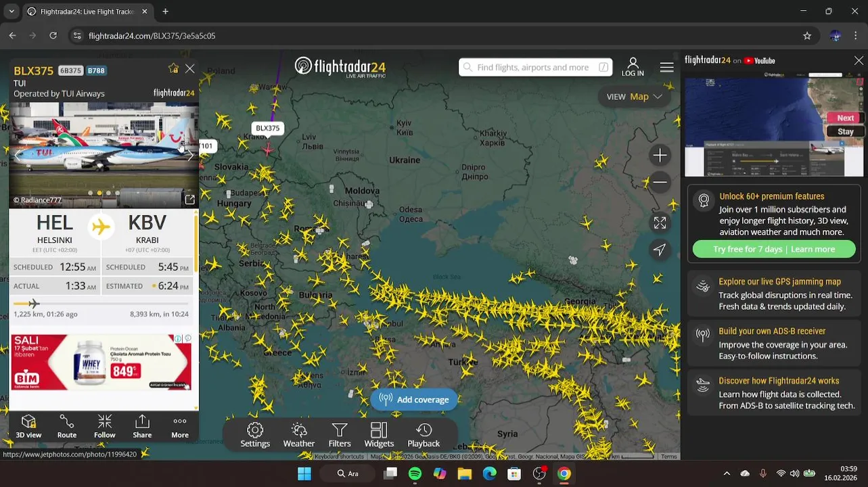This screenshot has height=487, width=868.
Task: Show the Route of the flight
Action: [66, 427]
